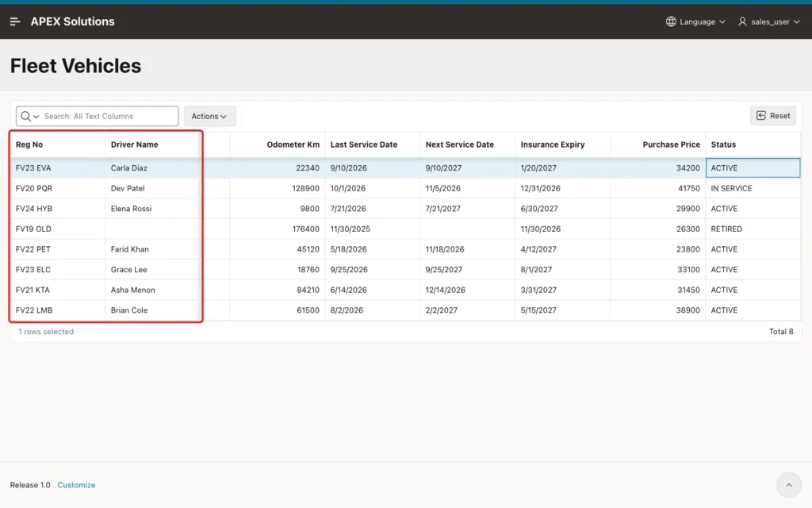The image size is (812, 508).
Task: Click purchase price 41750
Action: point(657,188)
